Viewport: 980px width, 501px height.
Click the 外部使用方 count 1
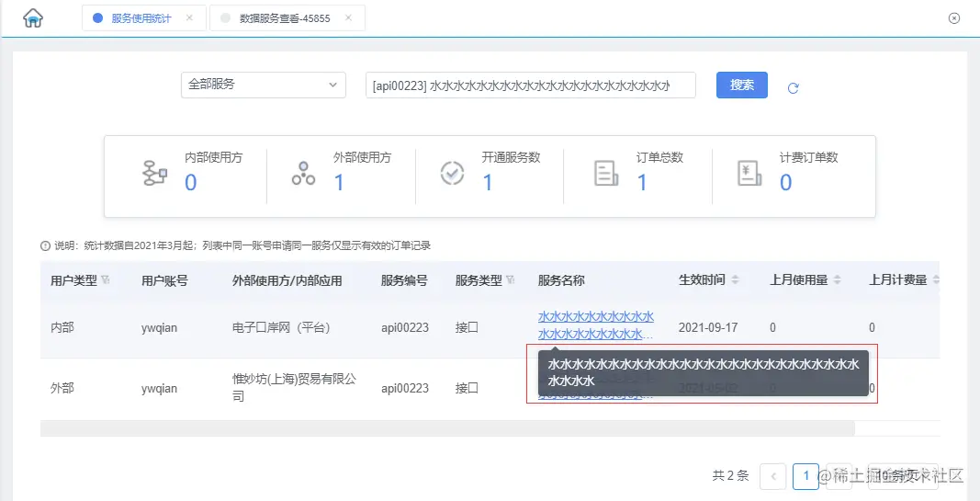339,183
